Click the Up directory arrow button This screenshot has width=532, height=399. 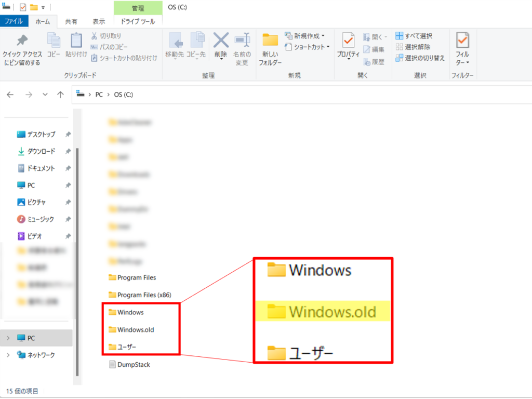[x=60, y=95]
